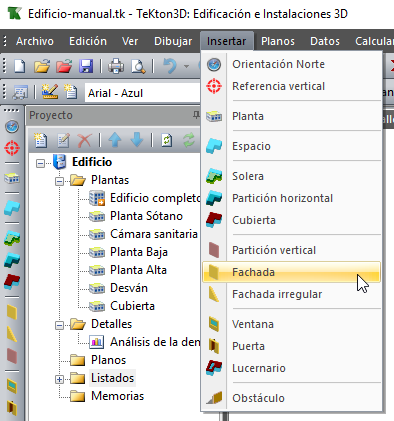
Task: Choose Partición horizontal menu entry
Action: click(x=292, y=198)
